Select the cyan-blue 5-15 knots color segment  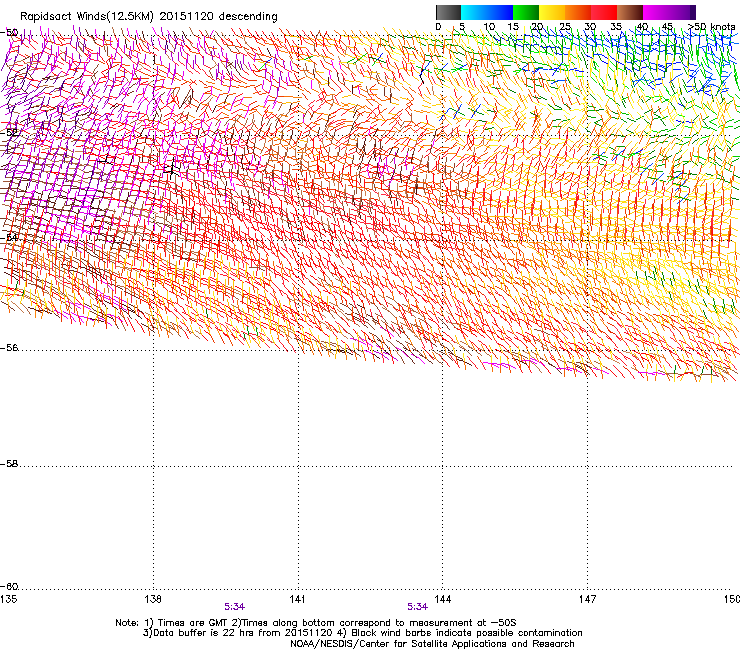pos(487,12)
